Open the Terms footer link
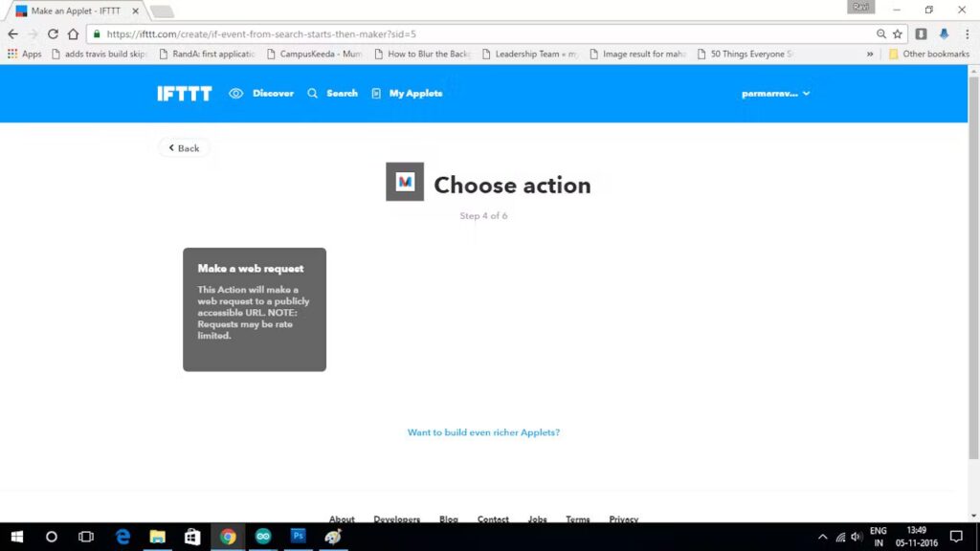 coord(577,518)
